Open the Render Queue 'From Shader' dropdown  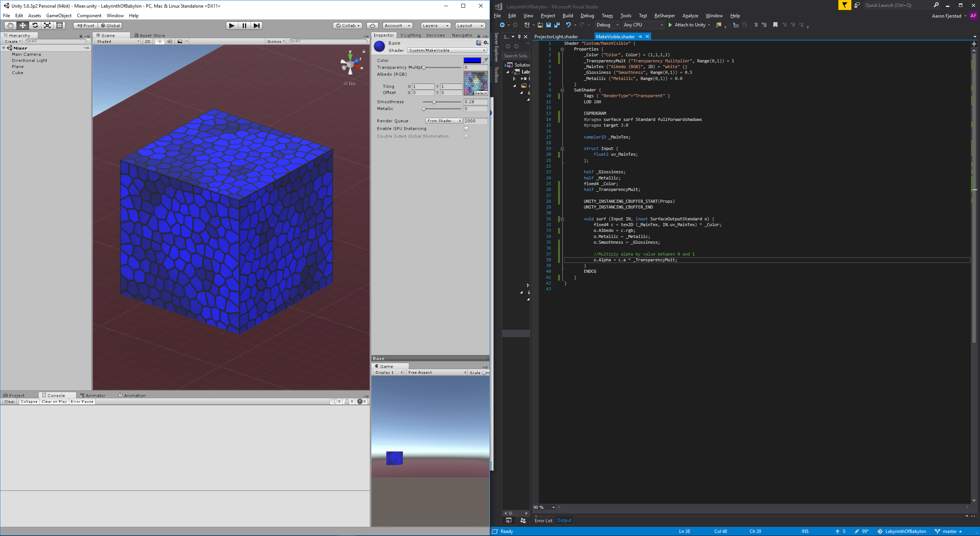[443, 121]
